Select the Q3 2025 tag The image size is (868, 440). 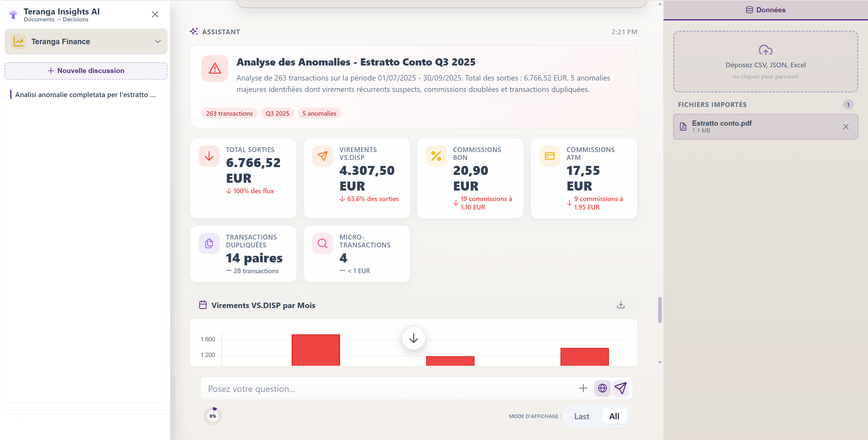tap(277, 114)
